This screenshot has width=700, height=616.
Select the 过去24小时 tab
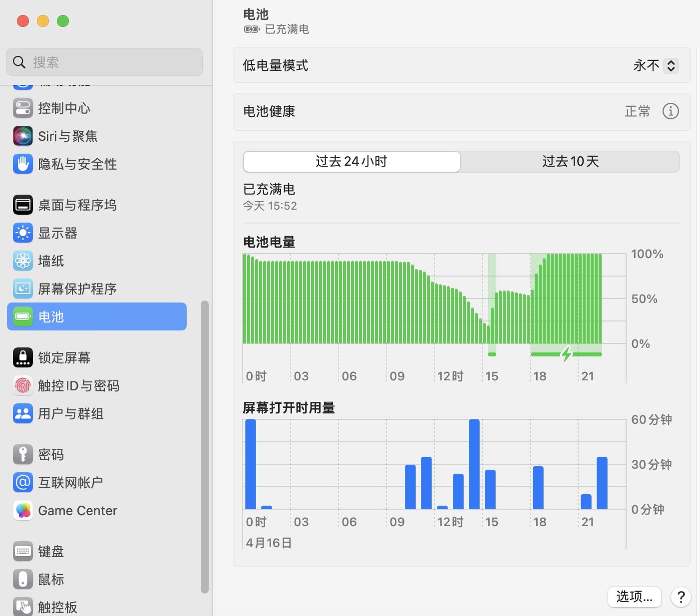pyautogui.click(x=351, y=161)
